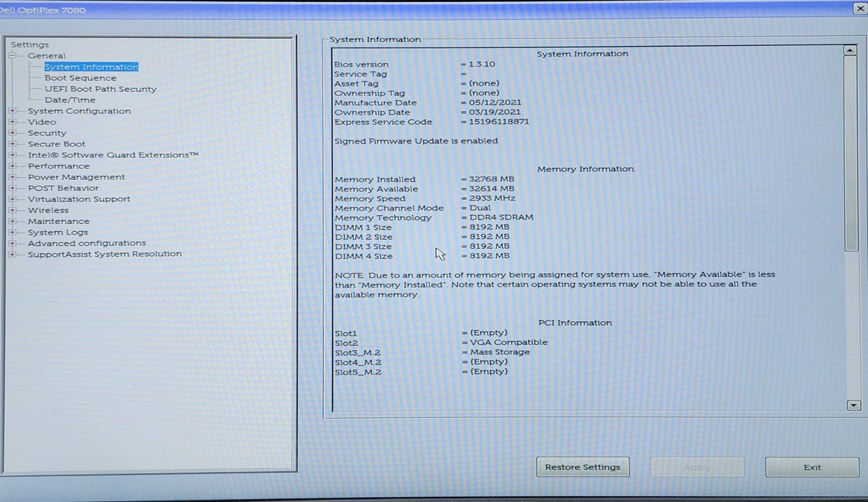This screenshot has width=868, height=502.
Task: Select the Security category label
Action: coord(47,133)
